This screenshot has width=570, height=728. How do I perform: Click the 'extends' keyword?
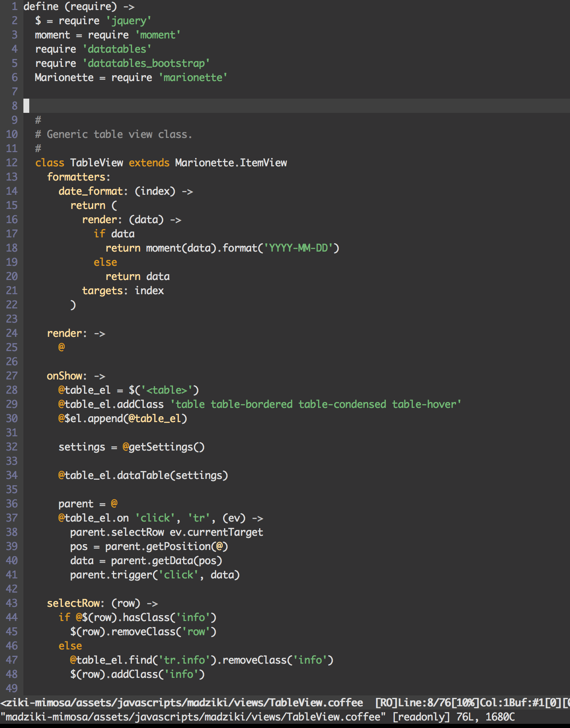149,163
